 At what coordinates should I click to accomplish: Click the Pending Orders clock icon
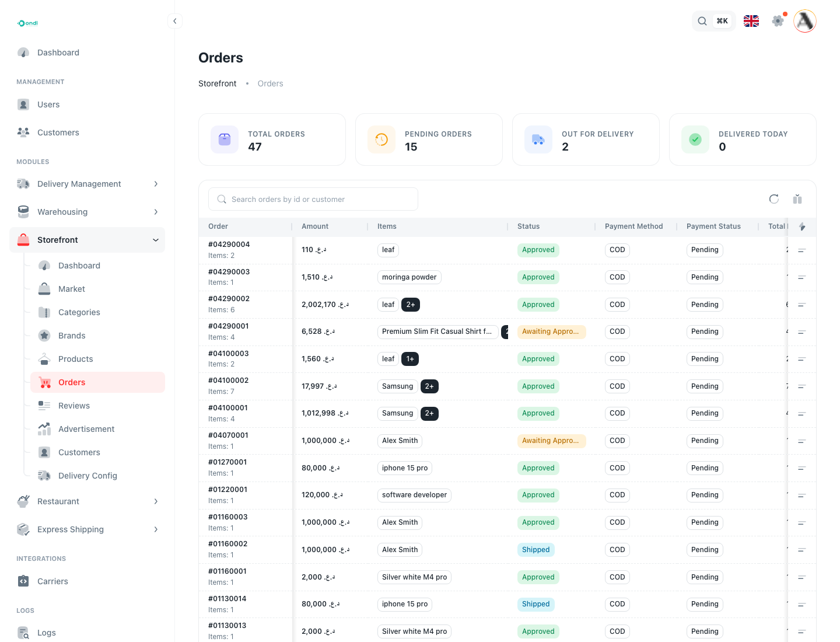pos(381,139)
